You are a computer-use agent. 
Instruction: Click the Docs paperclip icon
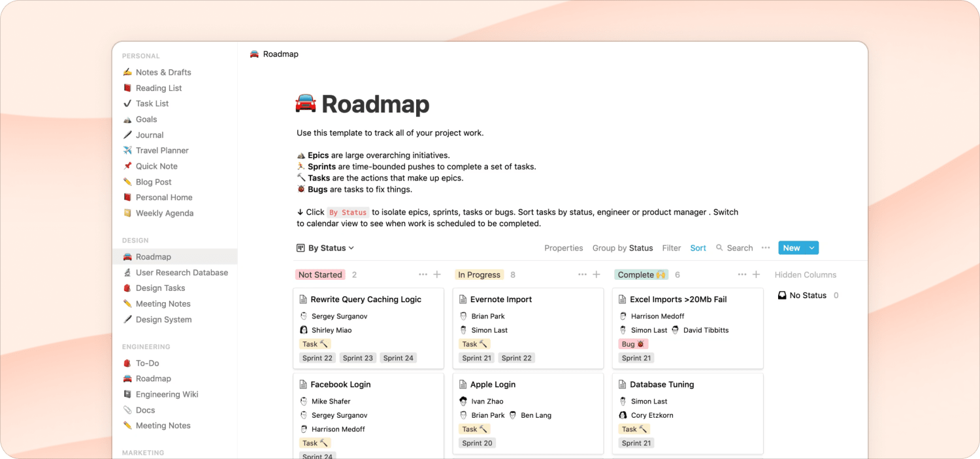pyautogui.click(x=127, y=410)
